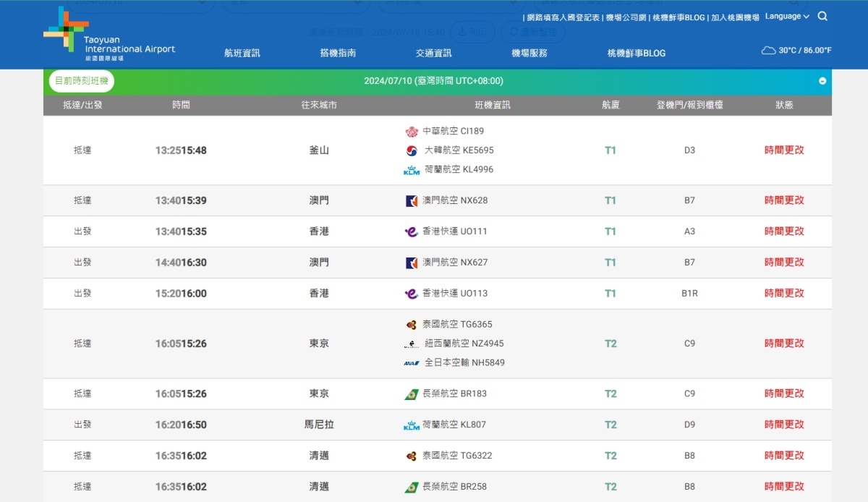Screen dimensions: 868x502
Task: Open the Language dropdown
Action: tap(787, 16)
